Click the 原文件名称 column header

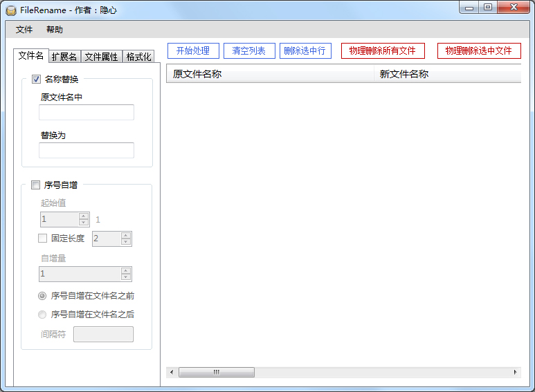[x=270, y=74]
